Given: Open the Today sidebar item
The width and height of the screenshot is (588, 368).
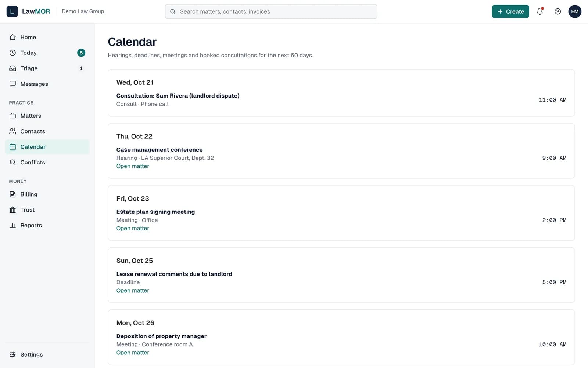Looking at the screenshot, I should 47,53.
